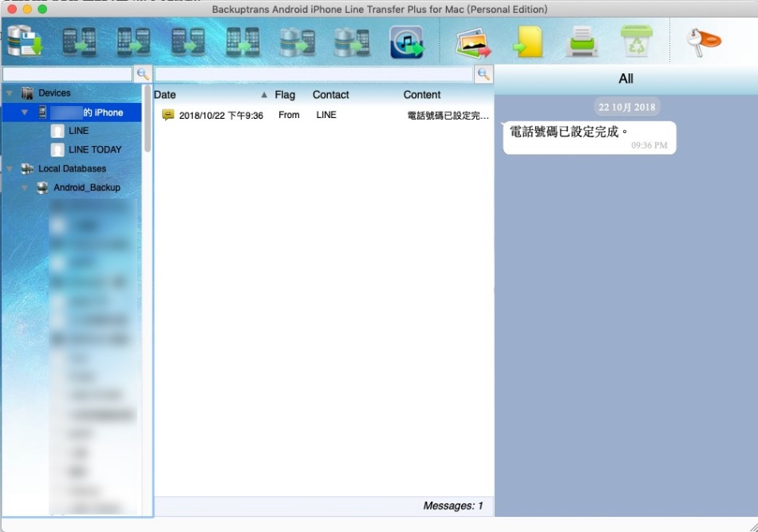Click the '09:36 PM' timestamp in bubble
758x532 pixels.
tap(649, 145)
